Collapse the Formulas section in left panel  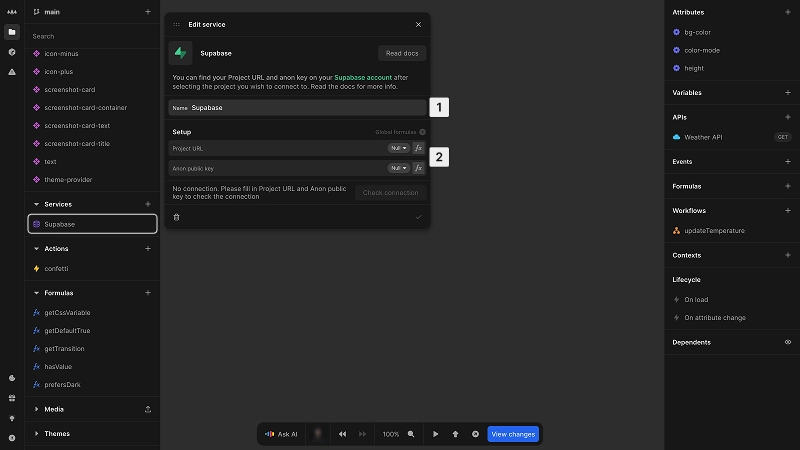click(x=36, y=293)
